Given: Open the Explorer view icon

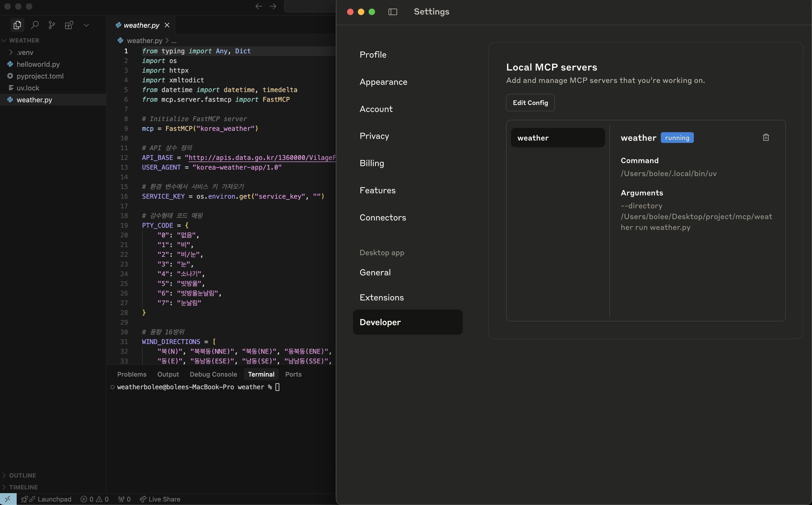Looking at the screenshot, I should pyautogui.click(x=17, y=25).
